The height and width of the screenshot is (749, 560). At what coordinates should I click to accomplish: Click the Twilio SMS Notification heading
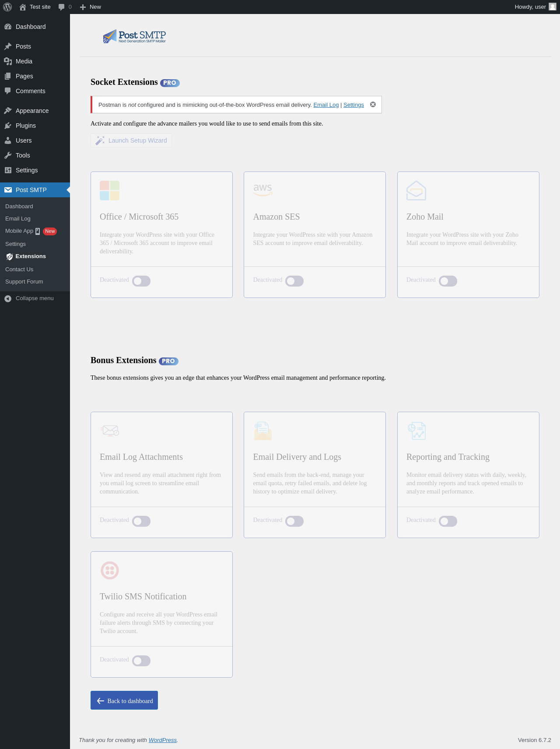[x=143, y=596]
